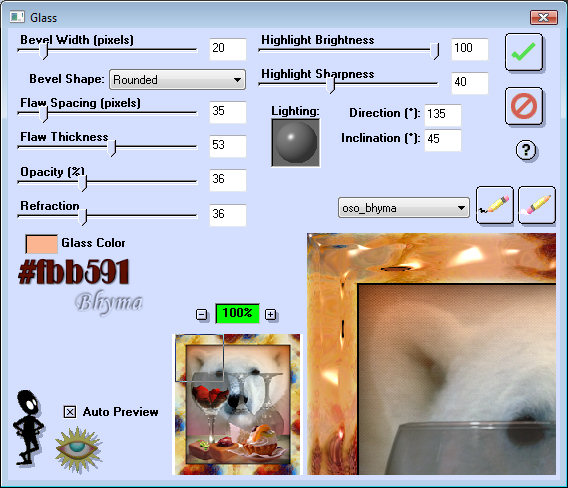Zoom in with the plus icon
The width and height of the screenshot is (568, 488).
[x=270, y=314]
